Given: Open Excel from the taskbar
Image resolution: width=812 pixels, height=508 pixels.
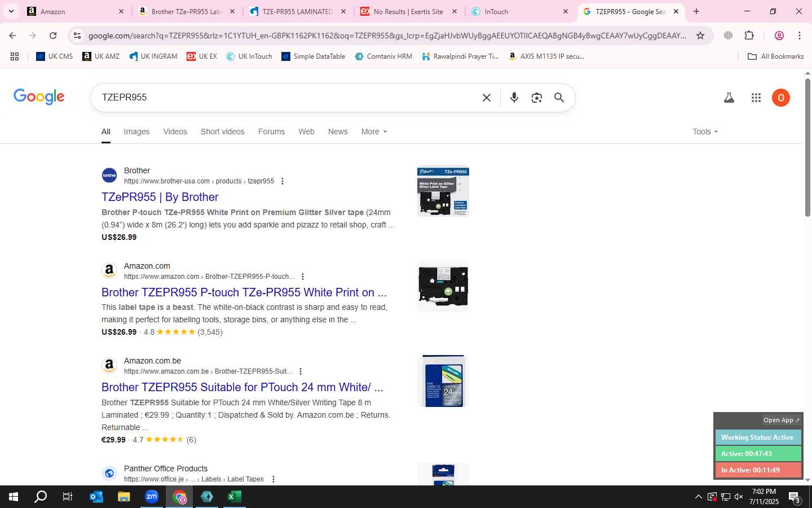Looking at the screenshot, I should coord(234,497).
